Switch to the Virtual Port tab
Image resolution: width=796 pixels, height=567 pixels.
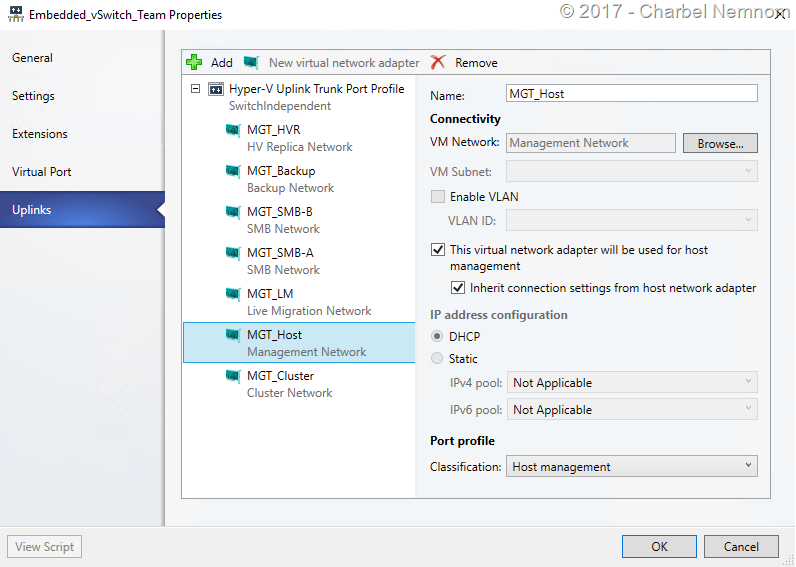(x=82, y=172)
